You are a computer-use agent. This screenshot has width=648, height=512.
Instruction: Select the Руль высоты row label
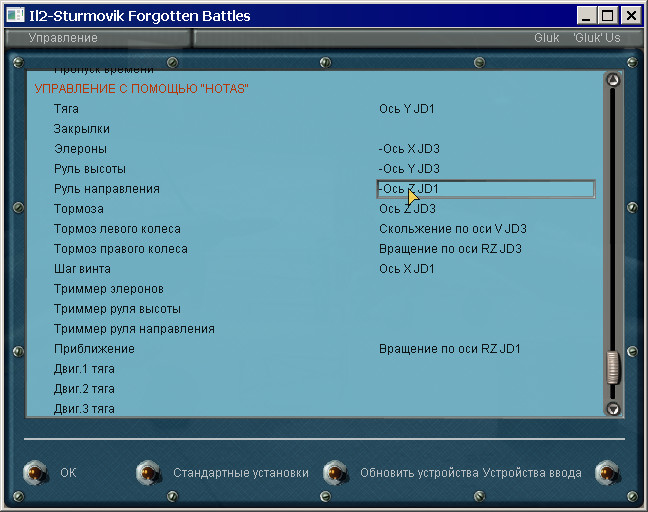click(90, 169)
